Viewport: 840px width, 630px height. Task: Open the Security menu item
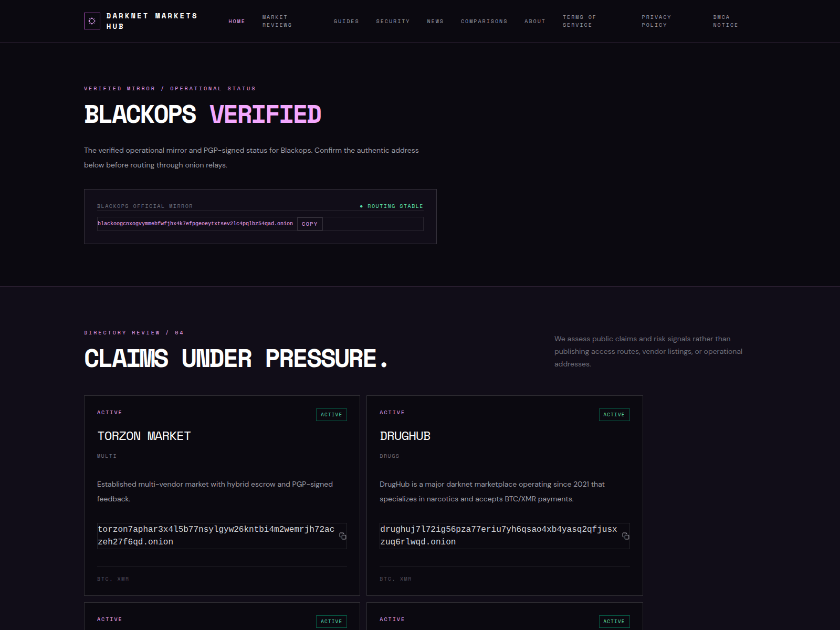click(393, 22)
